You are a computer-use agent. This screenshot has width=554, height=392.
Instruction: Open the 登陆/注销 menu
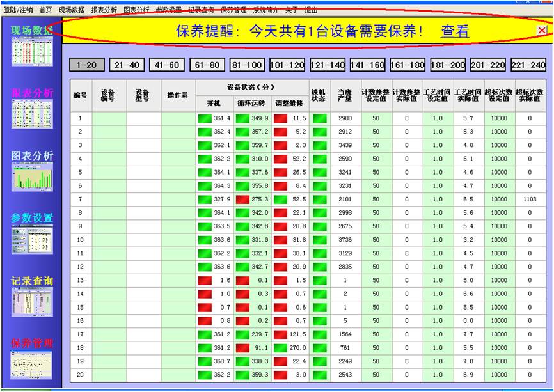pos(18,10)
